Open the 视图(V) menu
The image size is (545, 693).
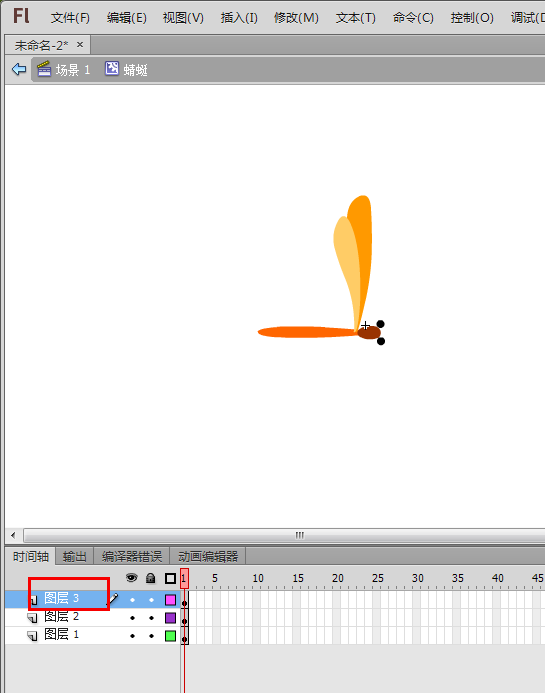tap(183, 18)
